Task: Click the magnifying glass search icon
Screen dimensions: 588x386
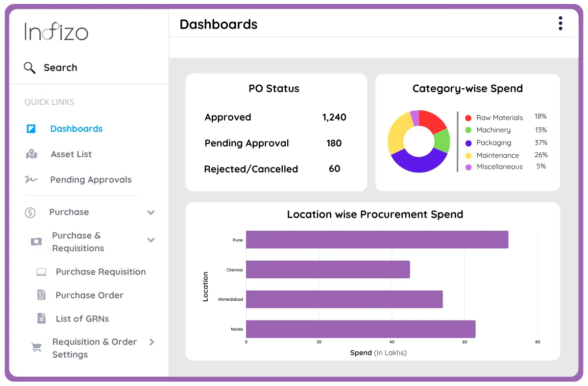Action: pos(29,68)
